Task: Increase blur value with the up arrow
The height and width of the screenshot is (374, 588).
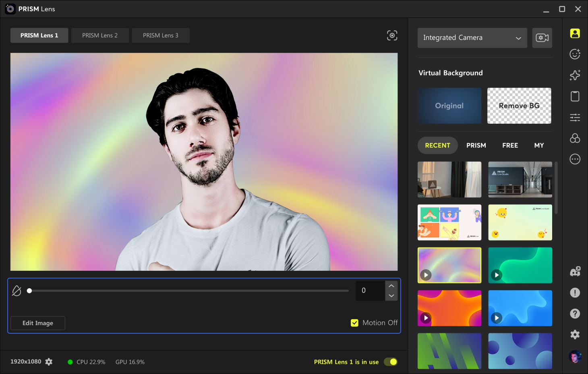Action: (x=391, y=286)
